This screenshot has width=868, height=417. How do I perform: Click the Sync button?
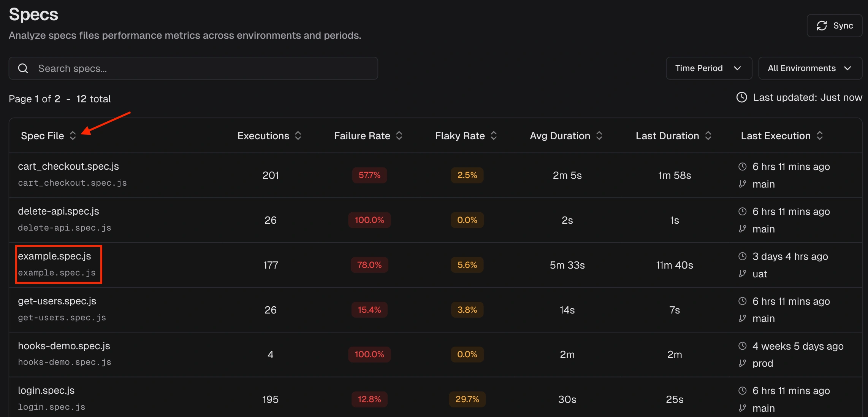pos(835,25)
